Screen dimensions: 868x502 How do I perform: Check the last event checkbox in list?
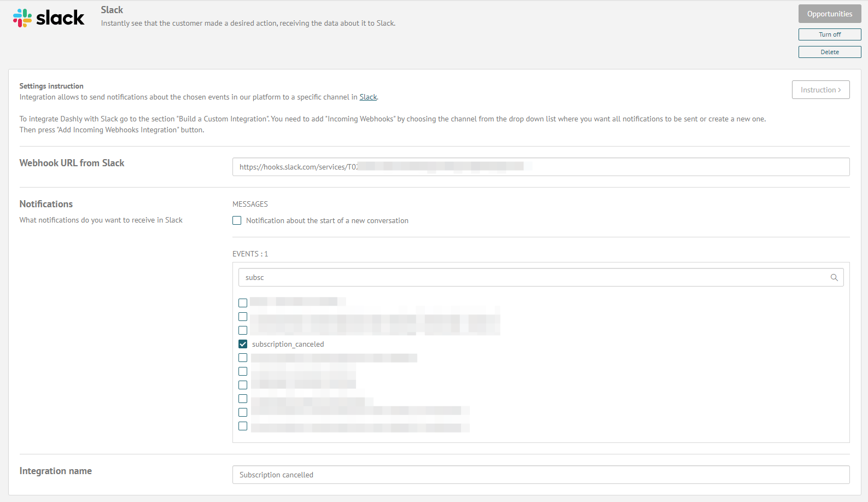[243, 426]
